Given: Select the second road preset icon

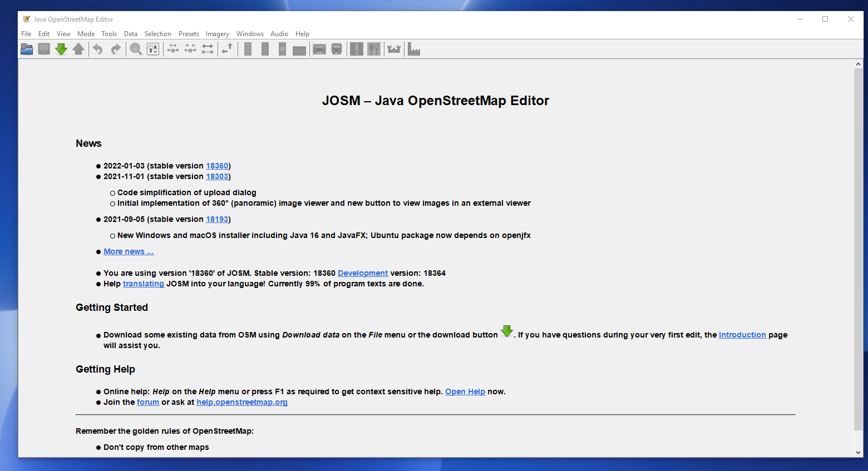Looking at the screenshot, I should point(265,49).
